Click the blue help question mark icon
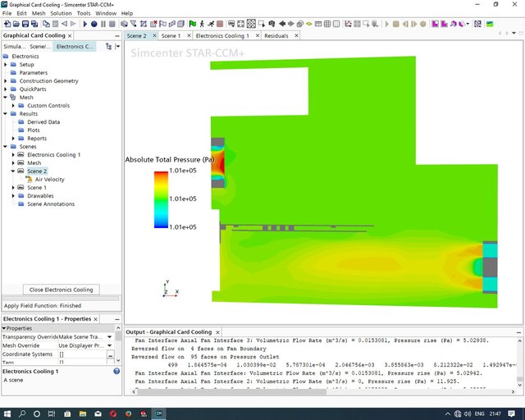Image resolution: width=525 pixels, height=420 pixels. [116, 371]
